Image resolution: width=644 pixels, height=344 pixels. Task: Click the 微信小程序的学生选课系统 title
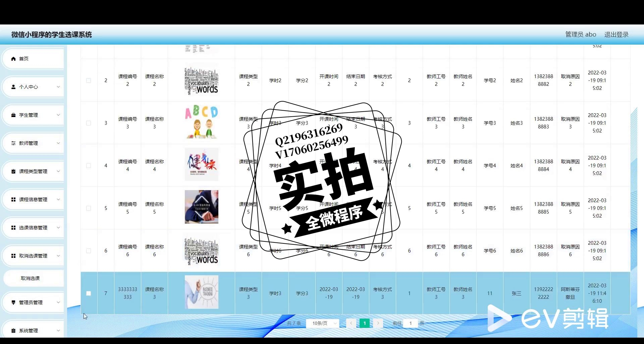[x=52, y=35]
